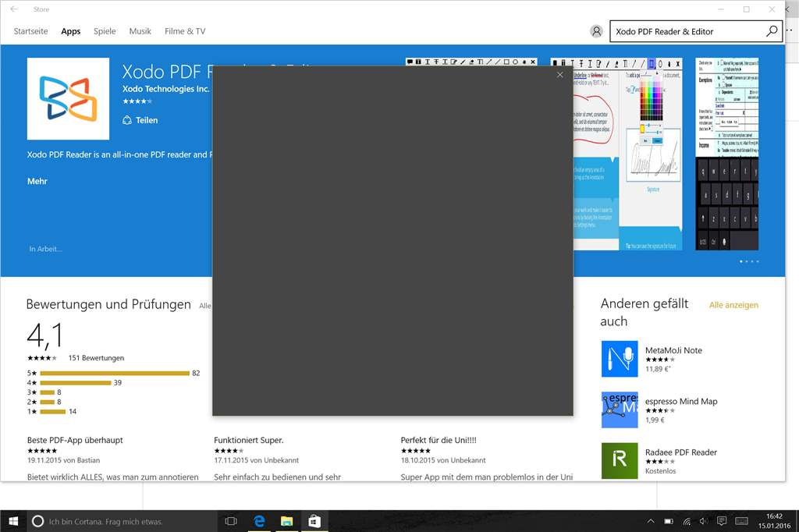
Task: Show hidden tray icons chevron
Action: click(x=651, y=521)
